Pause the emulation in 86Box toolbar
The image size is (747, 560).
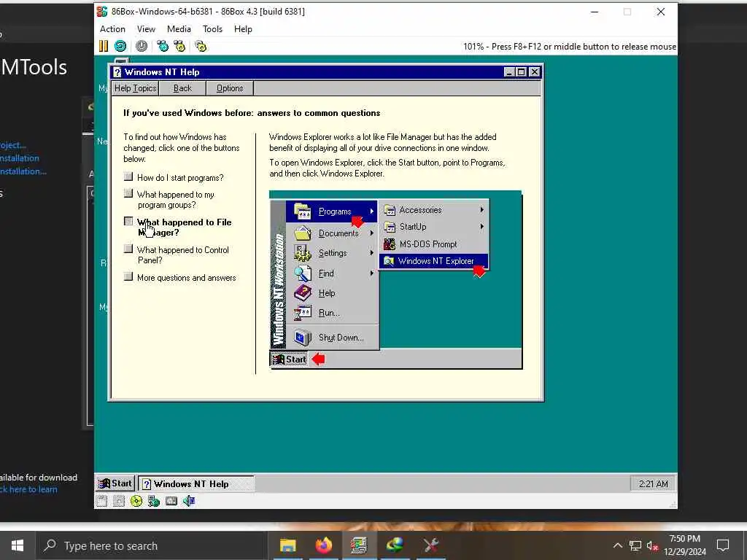click(x=104, y=46)
